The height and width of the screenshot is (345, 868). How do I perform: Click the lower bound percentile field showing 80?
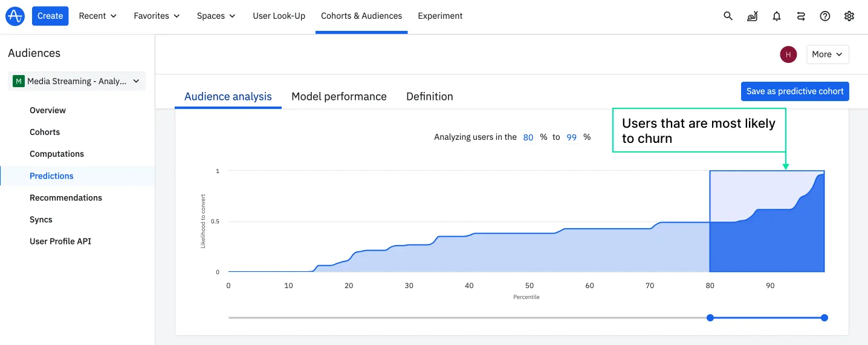click(x=528, y=137)
